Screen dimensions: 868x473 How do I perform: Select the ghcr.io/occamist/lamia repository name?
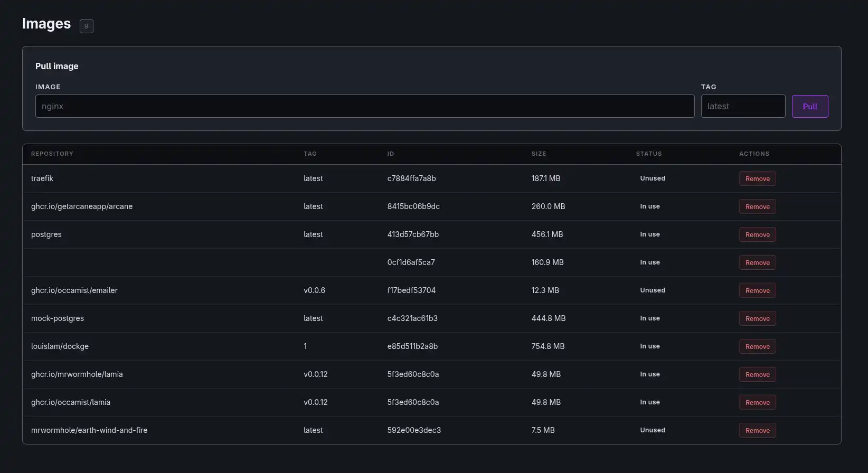(x=71, y=402)
